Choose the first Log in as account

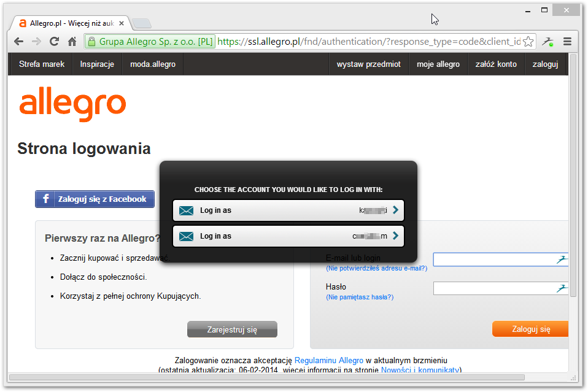(x=288, y=210)
